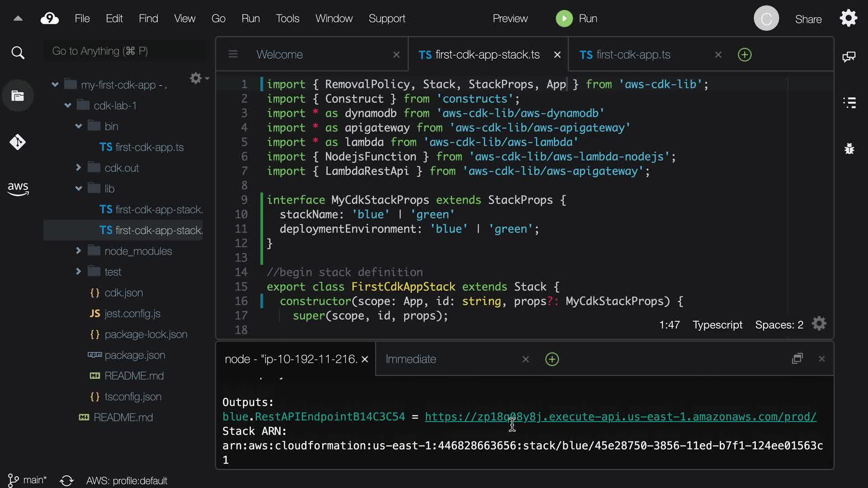Add new editor tab with plus icon
Viewport: 868px width, 488px height.
click(x=744, y=55)
